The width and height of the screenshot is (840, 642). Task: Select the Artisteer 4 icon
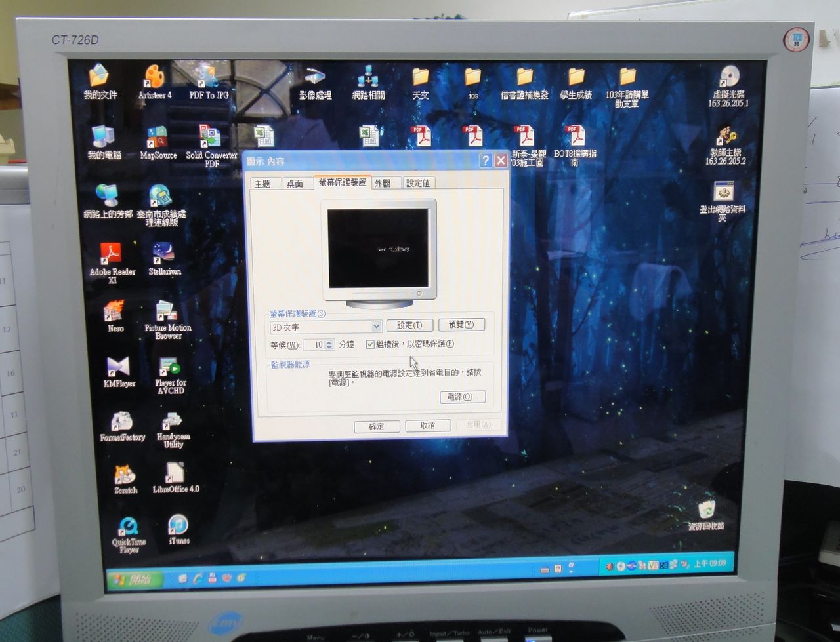pyautogui.click(x=154, y=77)
